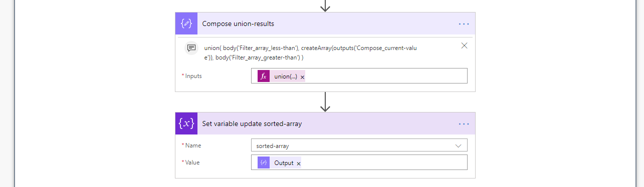Click the arrow between Compose and Set variable

tap(326, 102)
